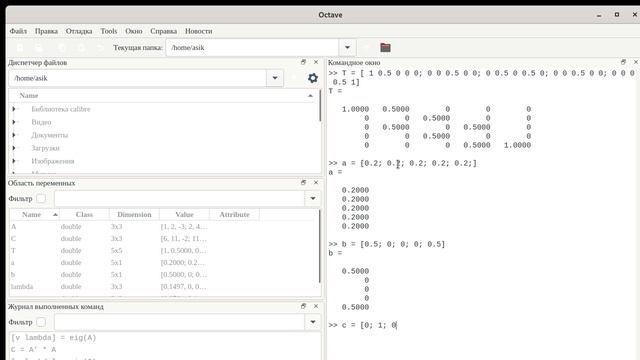640x360 pixels.
Task: Open the Текущая папка dropdown arrow
Action: tap(347, 47)
